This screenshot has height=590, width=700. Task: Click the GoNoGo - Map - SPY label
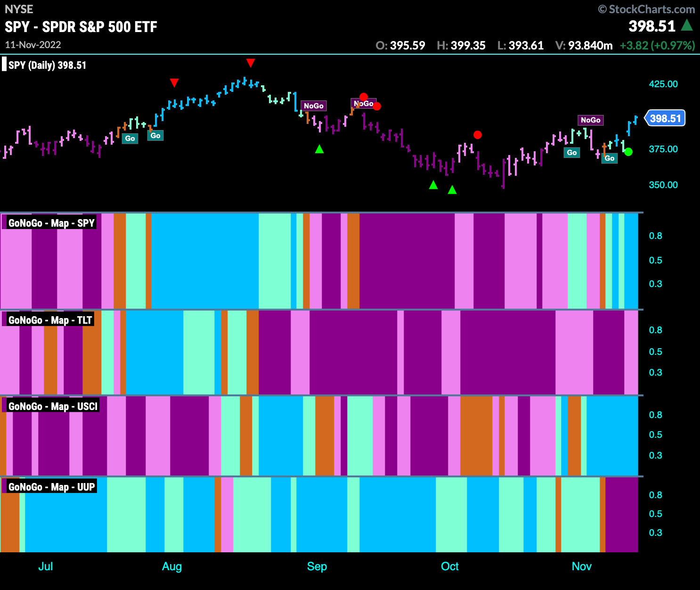tap(52, 223)
